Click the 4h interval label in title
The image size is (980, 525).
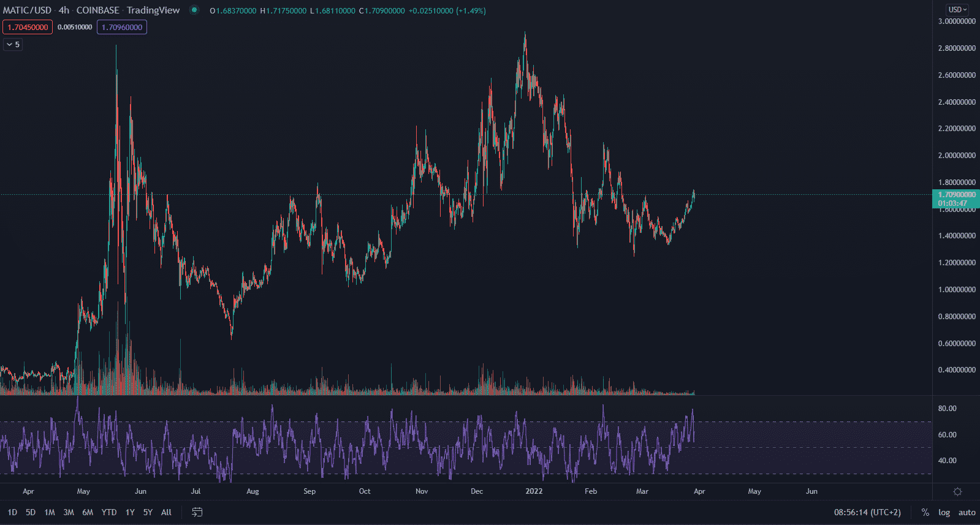pyautogui.click(x=64, y=10)
